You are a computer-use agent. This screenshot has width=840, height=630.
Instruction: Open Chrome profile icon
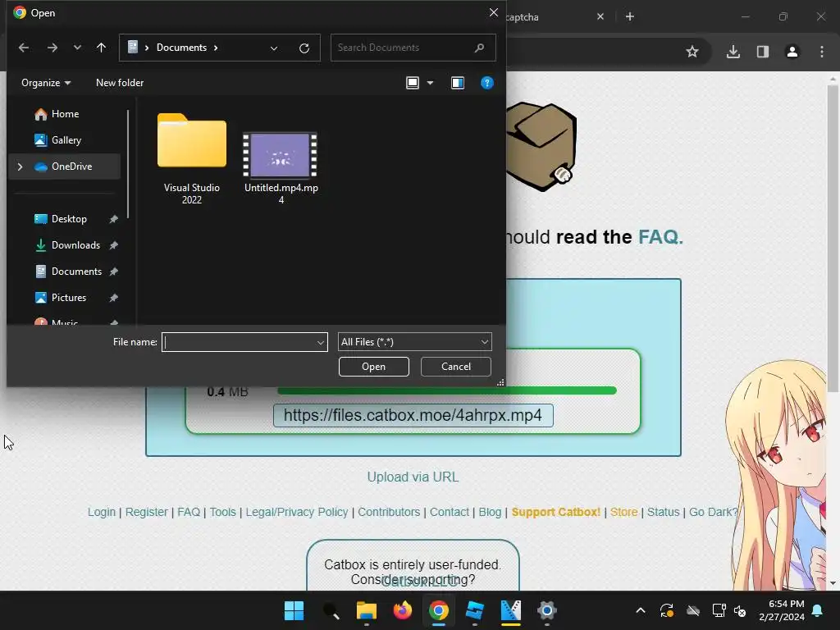click(792, 52)
